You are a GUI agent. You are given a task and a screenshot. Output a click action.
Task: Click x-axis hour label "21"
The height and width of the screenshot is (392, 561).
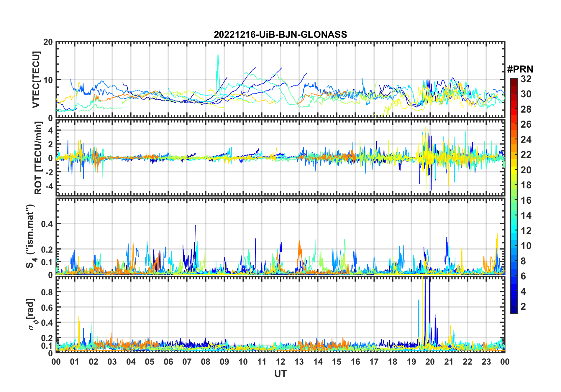449,362
